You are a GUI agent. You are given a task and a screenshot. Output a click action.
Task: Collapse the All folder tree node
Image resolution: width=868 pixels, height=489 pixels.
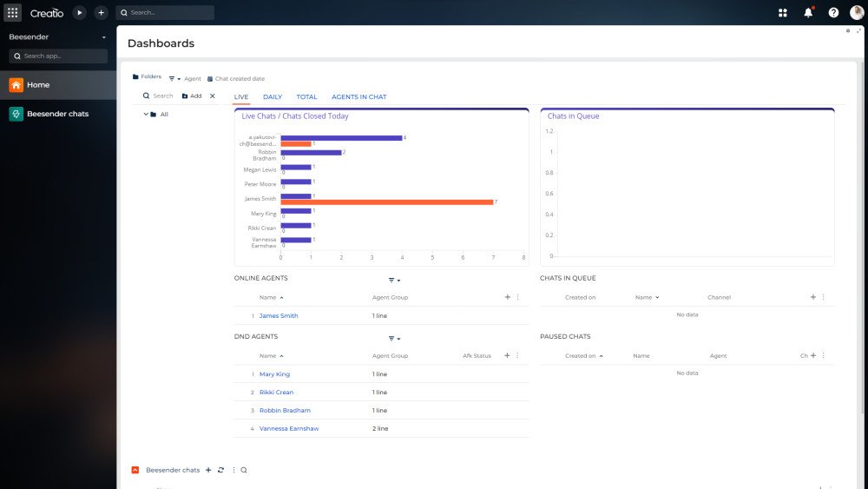pyautogui.click(x=146, y=114)
